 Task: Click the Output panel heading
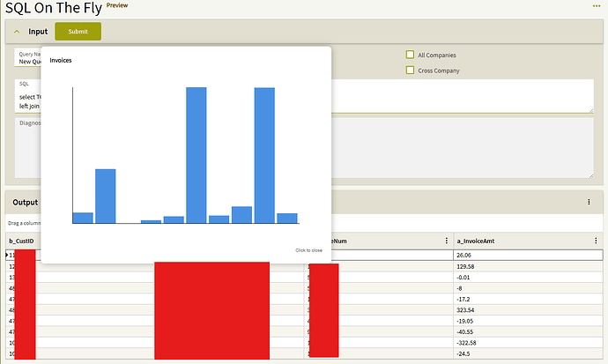[x=26, y=203]
